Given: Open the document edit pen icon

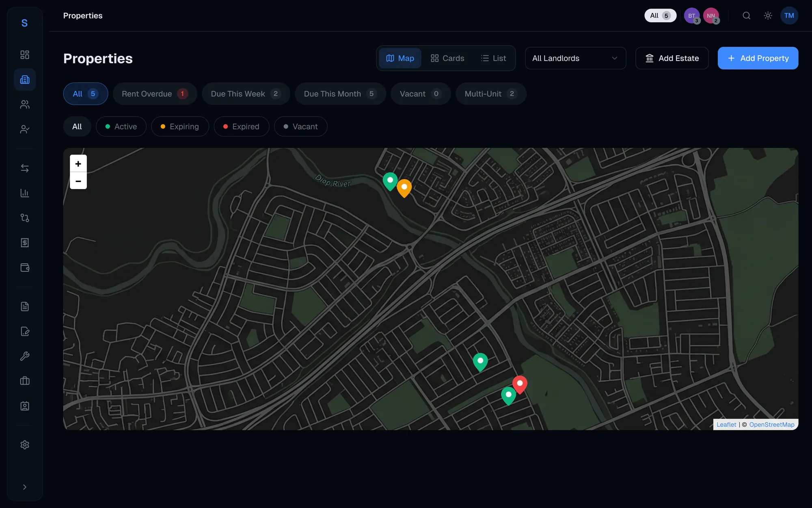Looking at the screenshot, I should coord(25,331).
